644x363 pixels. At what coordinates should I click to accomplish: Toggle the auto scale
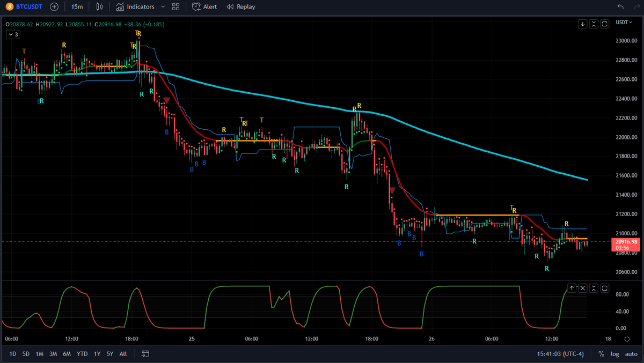[631, 354]
